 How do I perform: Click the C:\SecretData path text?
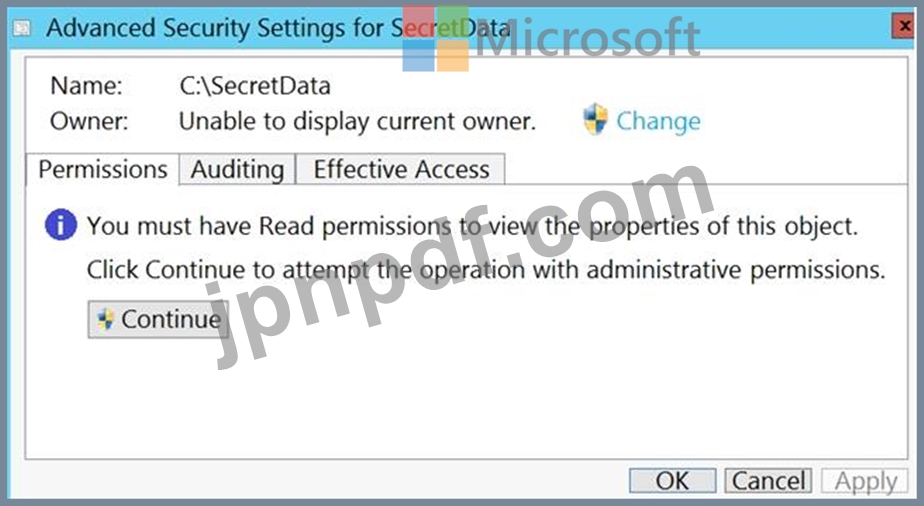pos(255,87)
